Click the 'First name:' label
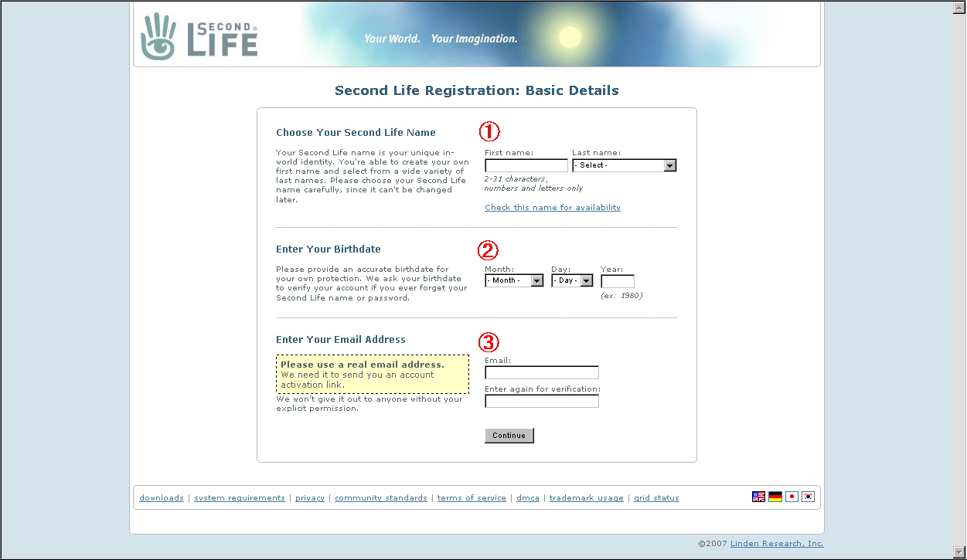The width and height of the screenshot is (967, 560). coord(509,153)
